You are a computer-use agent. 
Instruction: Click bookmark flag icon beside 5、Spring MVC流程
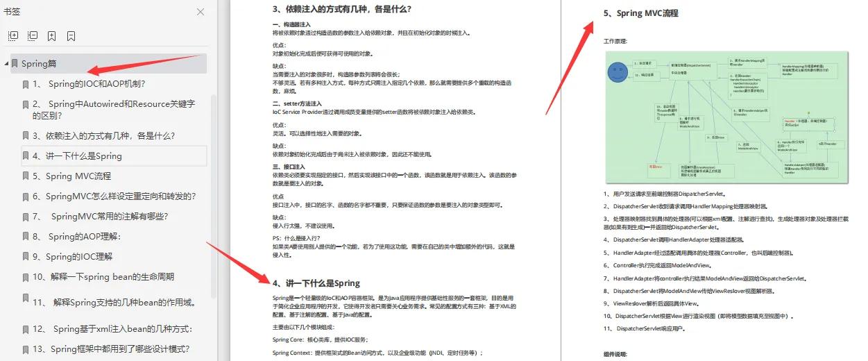26,176
